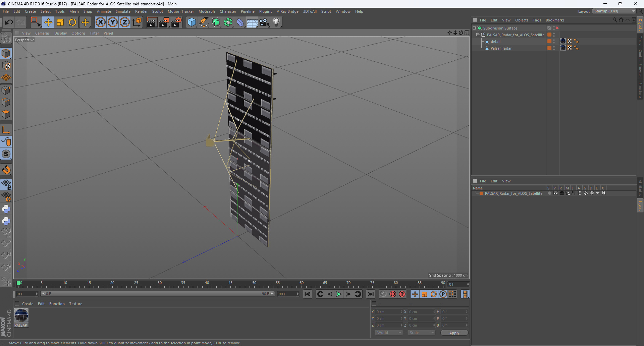644x346 pixels.
Task: Click the Apply button
Action: (x=454, y=333)
